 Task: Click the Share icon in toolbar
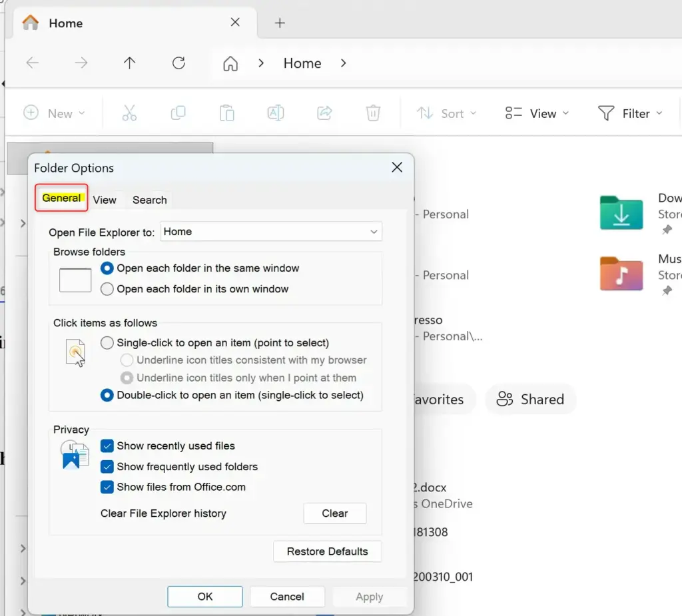tap(324, 113)
